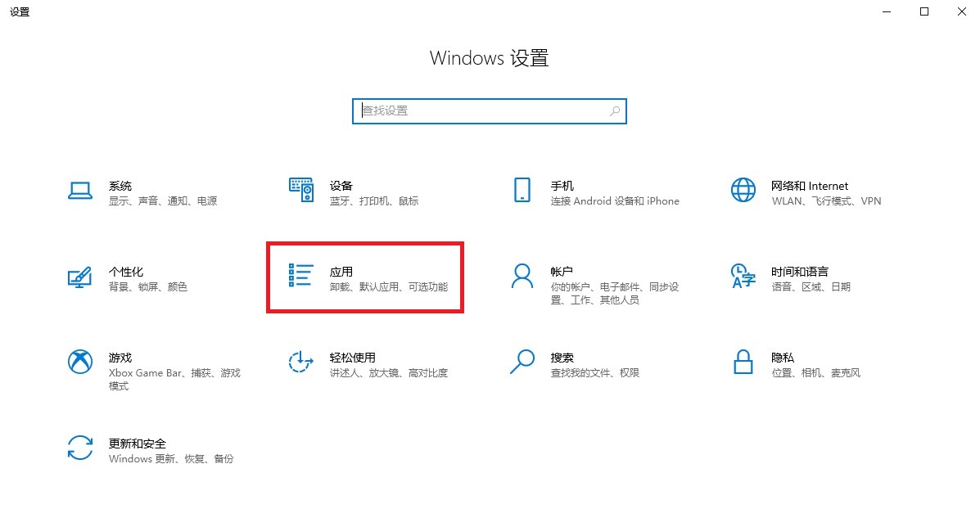Click Windows 更新、恢复、备份 description
The image size is (980, 527).
171,459
